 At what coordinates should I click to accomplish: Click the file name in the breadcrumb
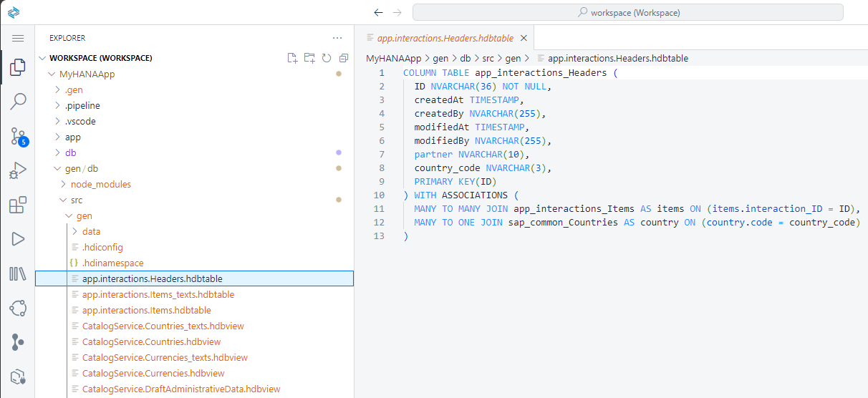pyautogui.click(x=618, y=58)
